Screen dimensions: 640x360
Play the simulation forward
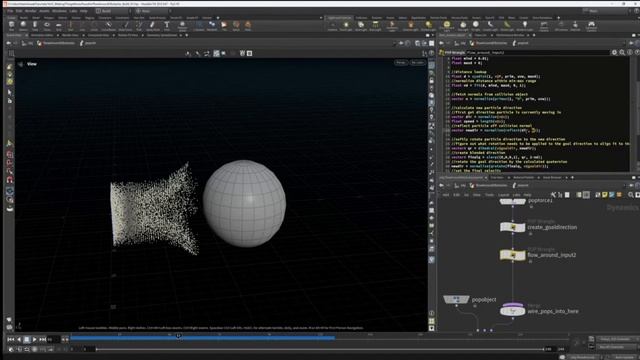coord(35,339)
